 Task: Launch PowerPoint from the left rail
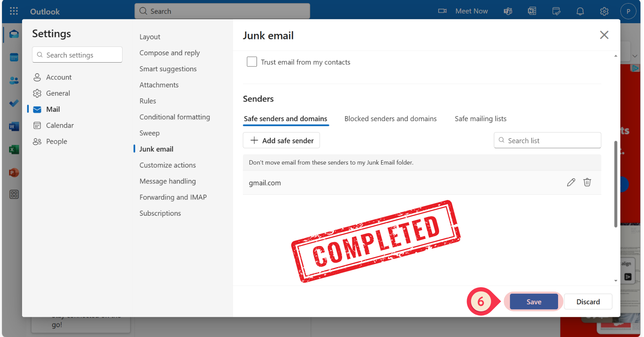[14, 172]
